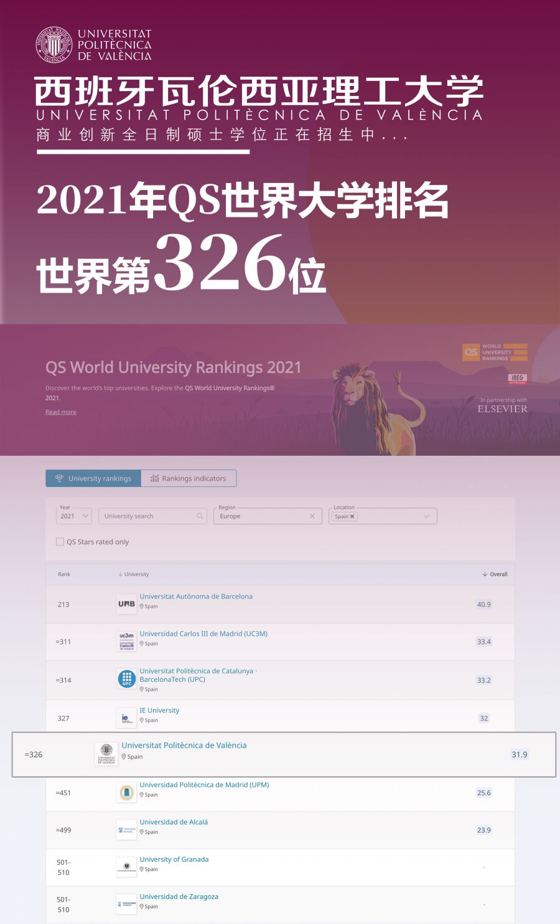Click the blue UPC logo icon
Screen dimensions: 560x924
pyautogui.click(x=126, y=679)
